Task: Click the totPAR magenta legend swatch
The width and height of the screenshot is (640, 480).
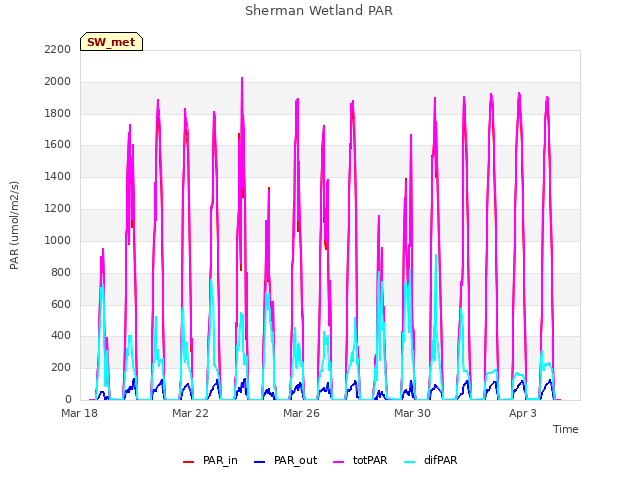Action: tap(339, 461)
